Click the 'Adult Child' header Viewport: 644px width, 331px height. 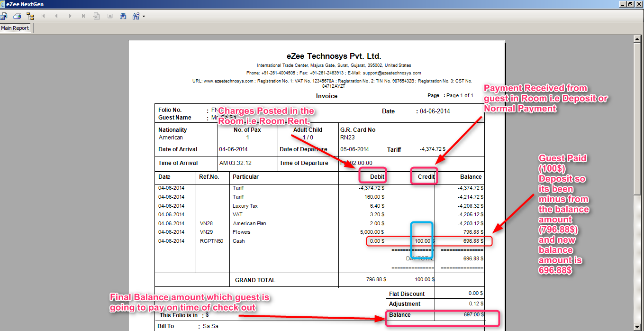pos(308,129)
